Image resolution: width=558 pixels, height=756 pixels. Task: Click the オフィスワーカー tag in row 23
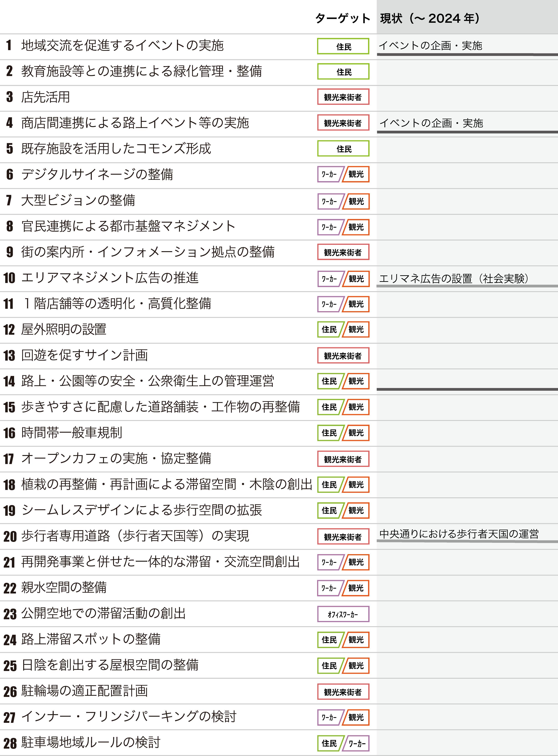point(343,614)
